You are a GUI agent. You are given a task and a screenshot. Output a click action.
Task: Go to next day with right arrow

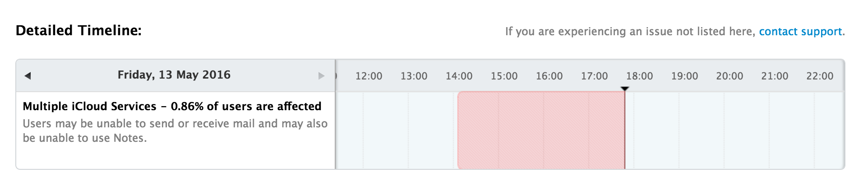(x=321, y=76)
